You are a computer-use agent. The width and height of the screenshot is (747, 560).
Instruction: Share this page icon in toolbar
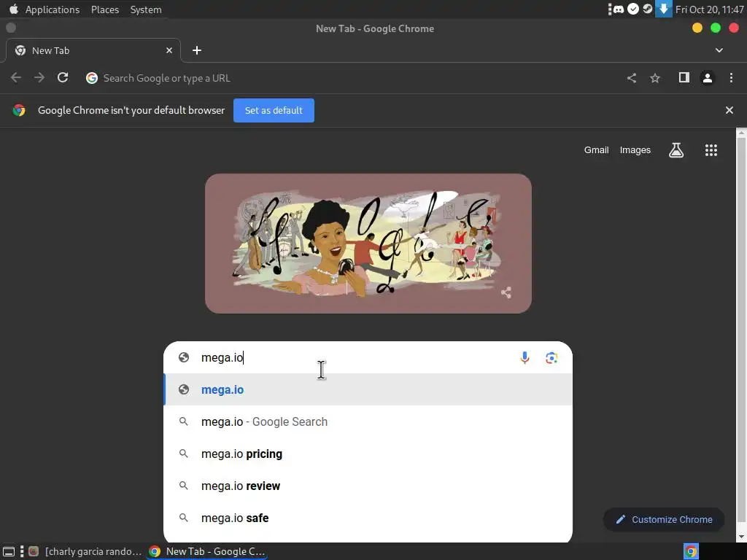click(632, 77)
